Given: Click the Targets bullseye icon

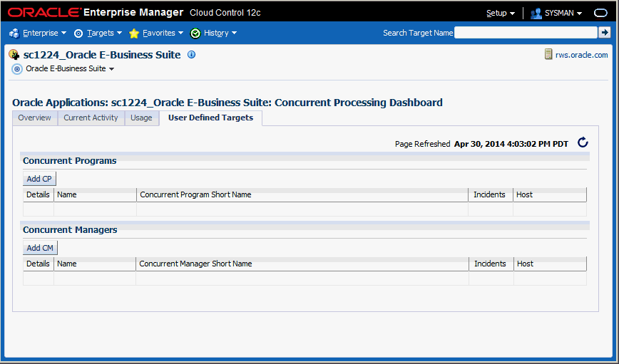Looking at the screenshot, I should [x=78, y=33].
